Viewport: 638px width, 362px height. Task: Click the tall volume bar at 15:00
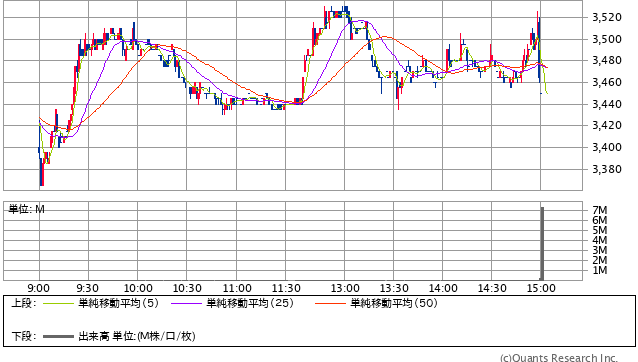(x=542, y=243)
